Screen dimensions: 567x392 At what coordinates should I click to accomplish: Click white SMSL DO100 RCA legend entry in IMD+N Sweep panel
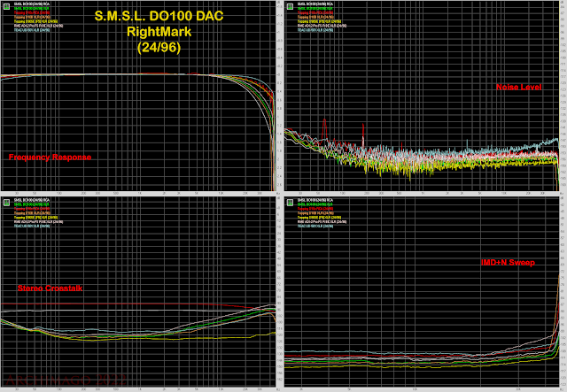pos(315,200)
